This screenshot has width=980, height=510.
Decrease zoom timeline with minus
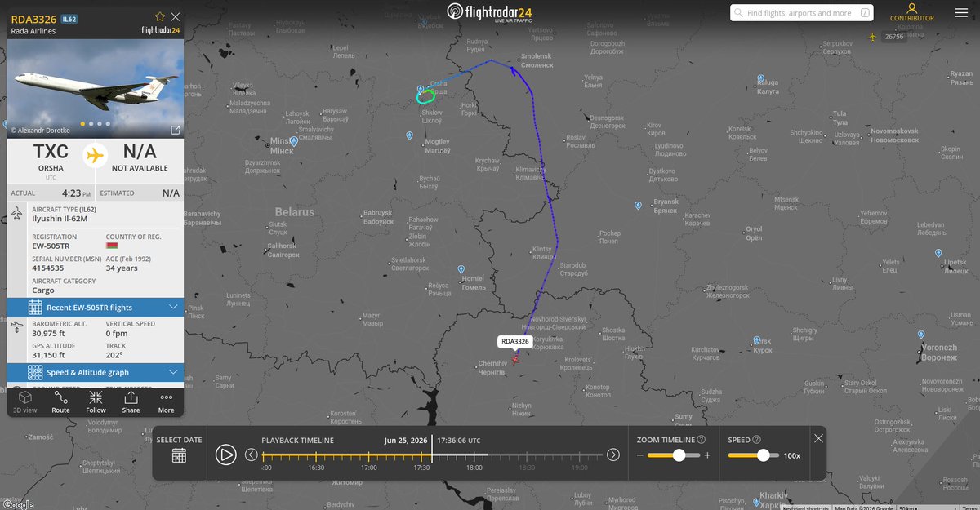pyautogui.click(x=641, y=455)
